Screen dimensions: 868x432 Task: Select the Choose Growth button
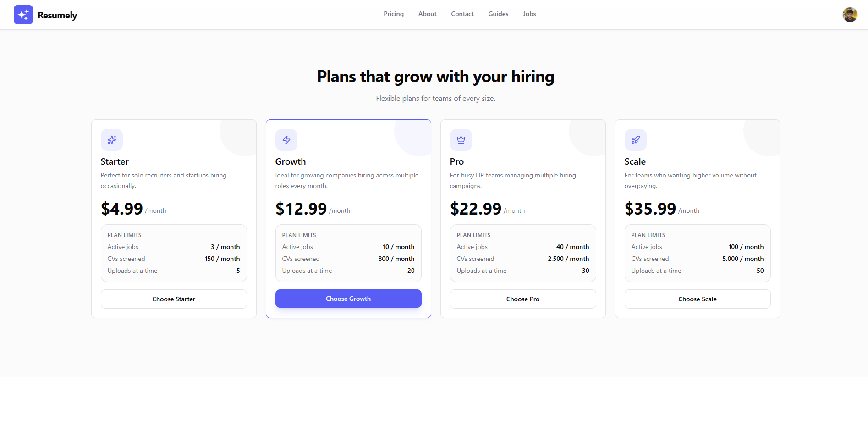click(x=348, y=299)
